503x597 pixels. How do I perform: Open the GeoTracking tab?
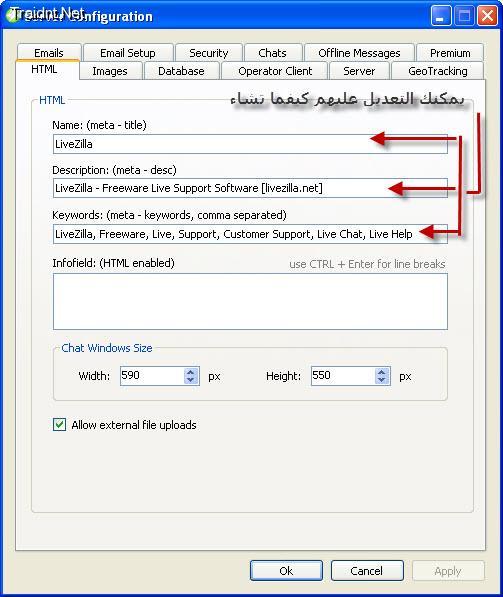coord(438,71)
